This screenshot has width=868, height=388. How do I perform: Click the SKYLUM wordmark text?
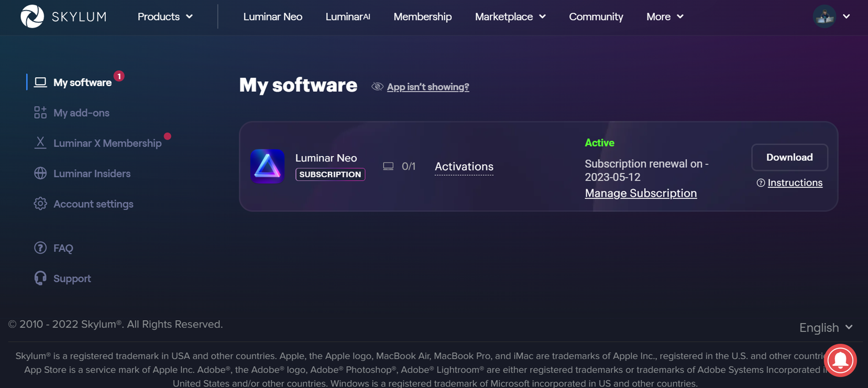pos(79,17)
